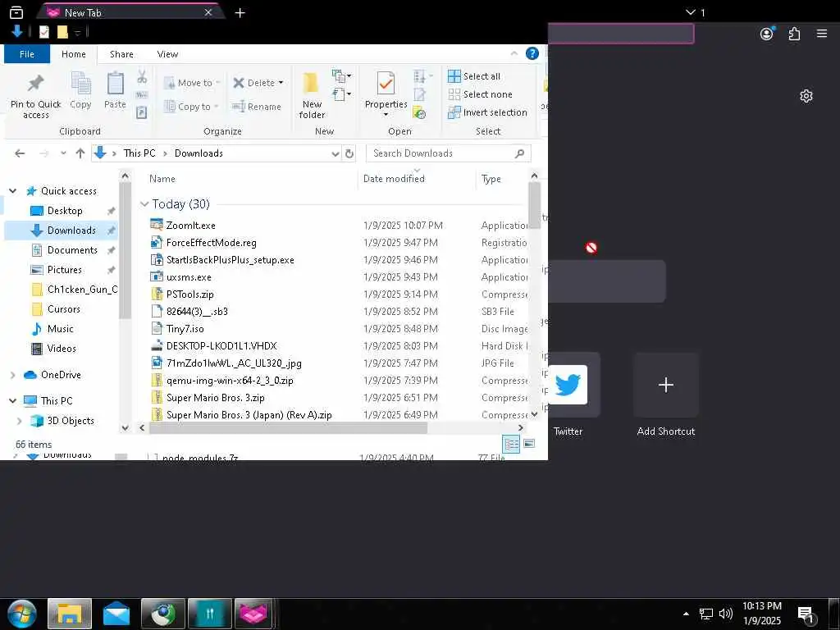Expand the OneDrive tree node
The width and height of the screenshot is (840, 630).
click(x=13, y=375)
